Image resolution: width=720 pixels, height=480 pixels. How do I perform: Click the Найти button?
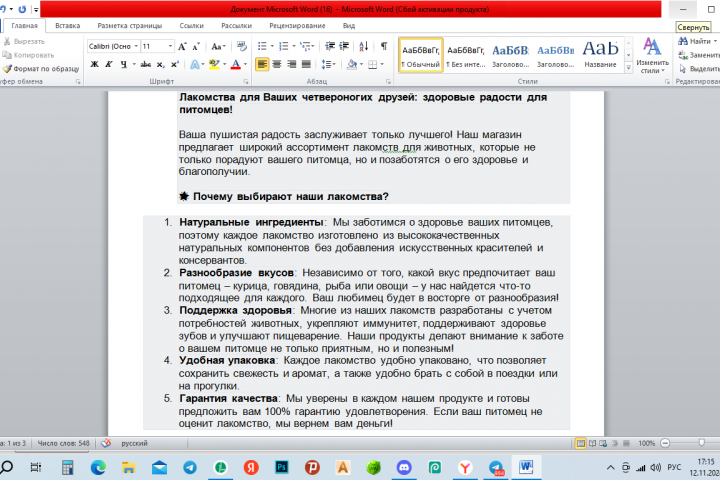[x=697, y=41]
